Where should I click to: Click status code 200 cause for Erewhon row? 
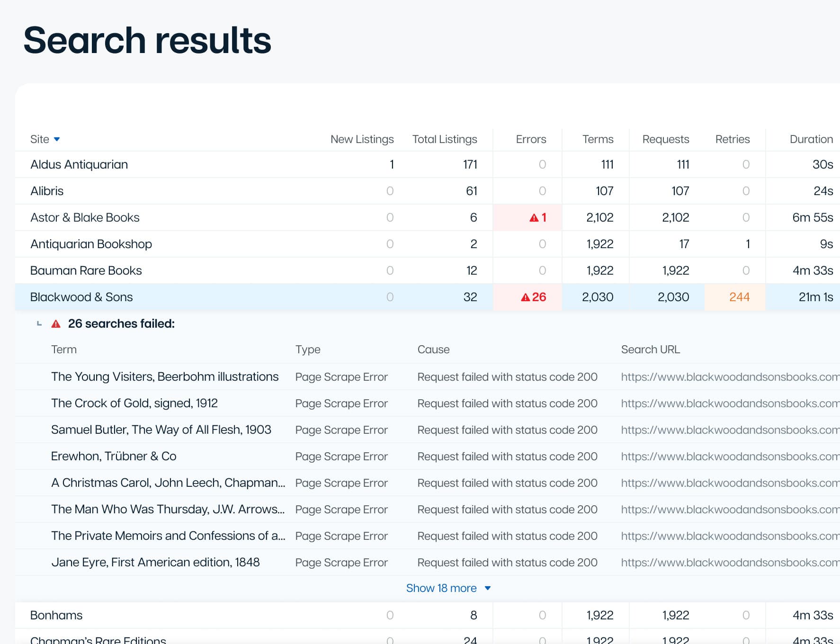click(x=507, y=456)
